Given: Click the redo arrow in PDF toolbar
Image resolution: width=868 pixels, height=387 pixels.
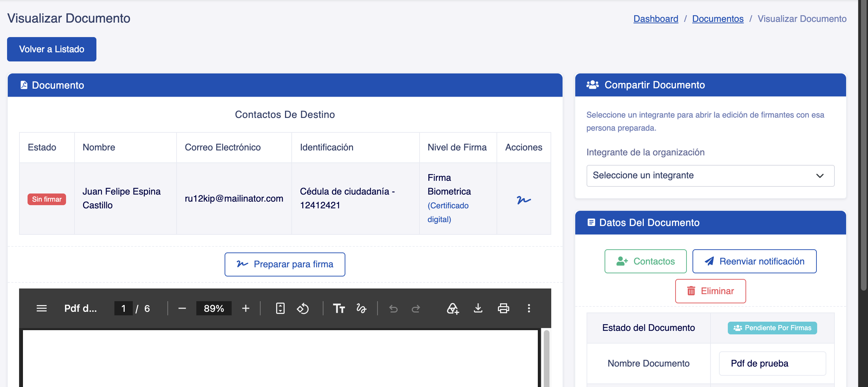Looking at the screenshot, I should [416, 309].
